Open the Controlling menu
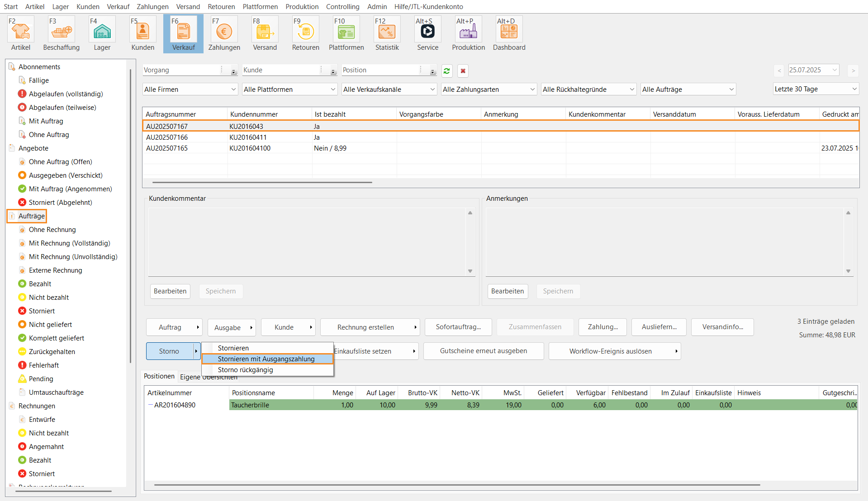Image resolution: width=868 pixels, height=501 pixels. (x=342, y=6)
